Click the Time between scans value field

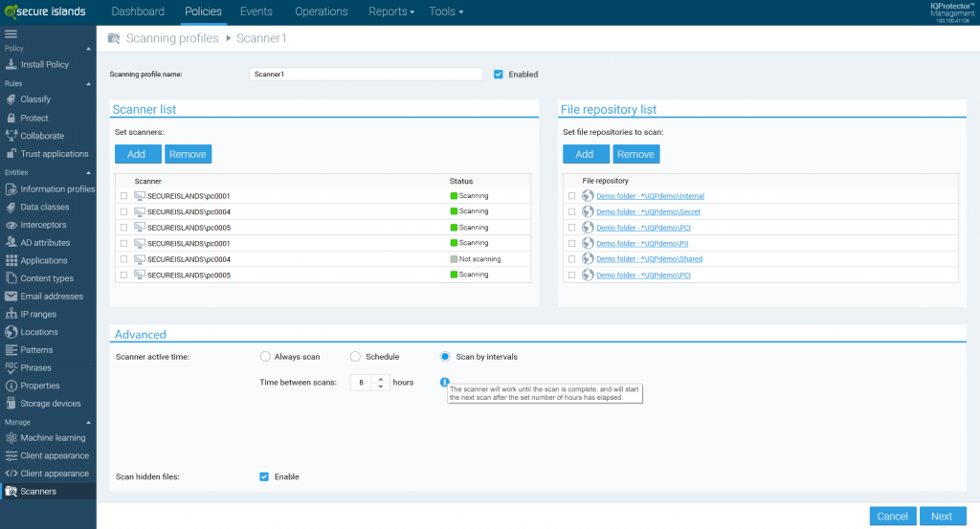[361, 383]
